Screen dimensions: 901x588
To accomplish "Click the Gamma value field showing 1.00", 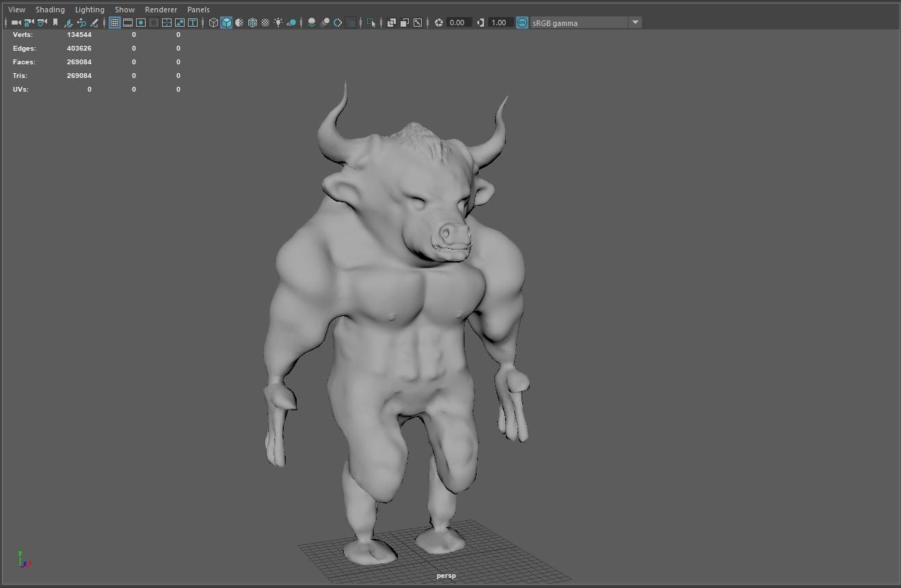I will (499, 23).
